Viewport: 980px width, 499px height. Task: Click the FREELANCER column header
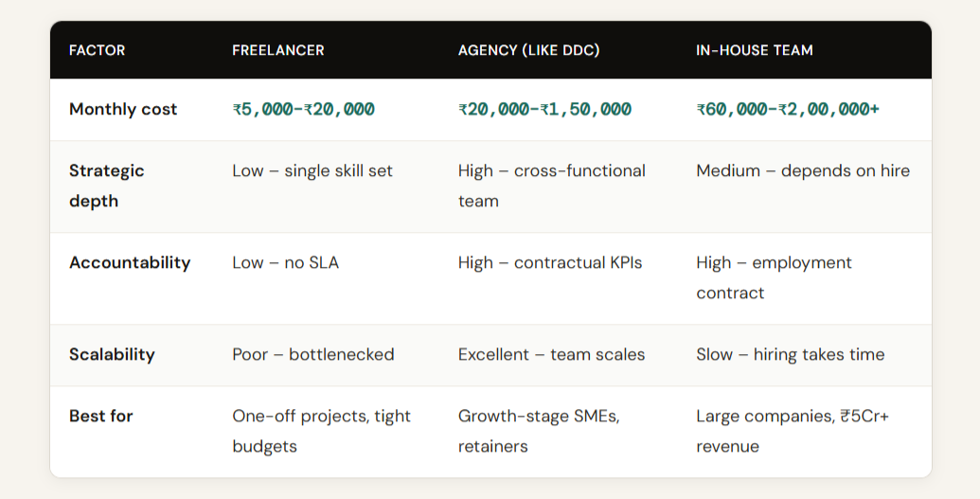tap(277, 50)
